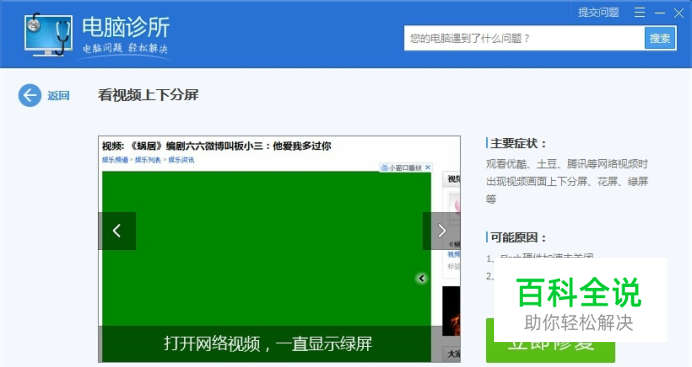Click the 电脑诊所 monitor logo icon
Screen dimensions: 692x367
coord(48,34)
